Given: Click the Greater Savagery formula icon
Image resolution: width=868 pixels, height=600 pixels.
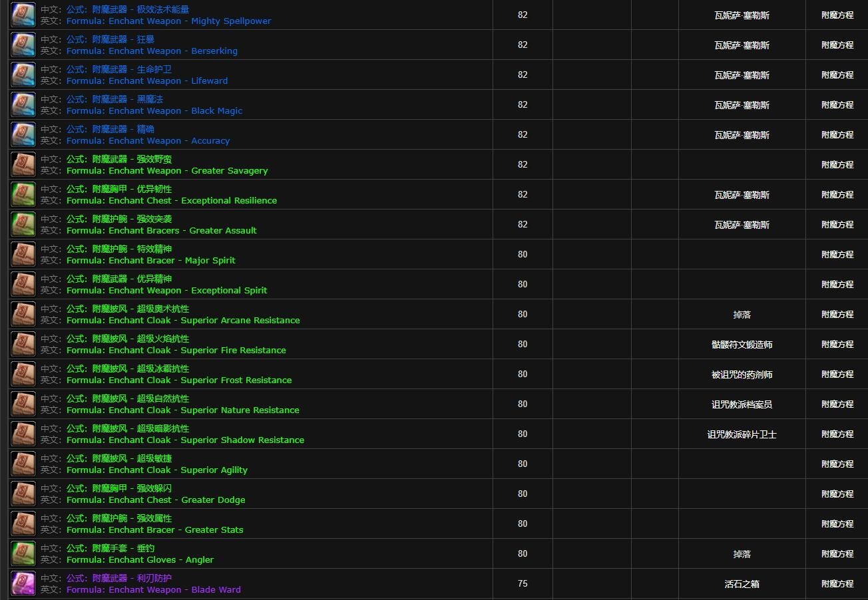Looking at the screenshot, I should click(x=23, y=164).
